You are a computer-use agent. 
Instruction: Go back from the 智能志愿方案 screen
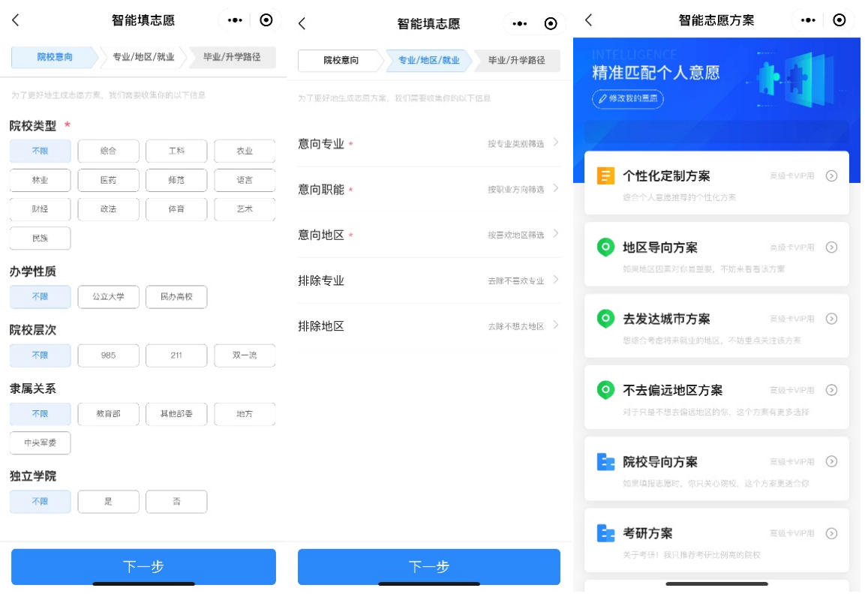(x=588, y=20)
